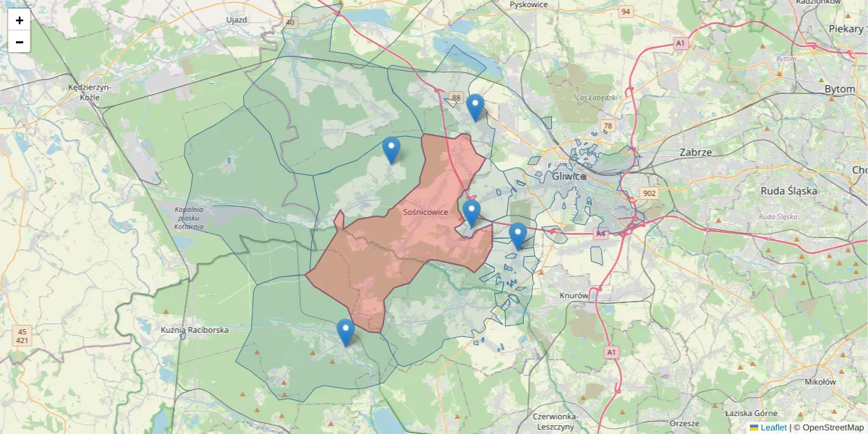Click the 902 route shield near Gliwice
The height and width of the screenshot is (434, 868).
coord(649,192)
